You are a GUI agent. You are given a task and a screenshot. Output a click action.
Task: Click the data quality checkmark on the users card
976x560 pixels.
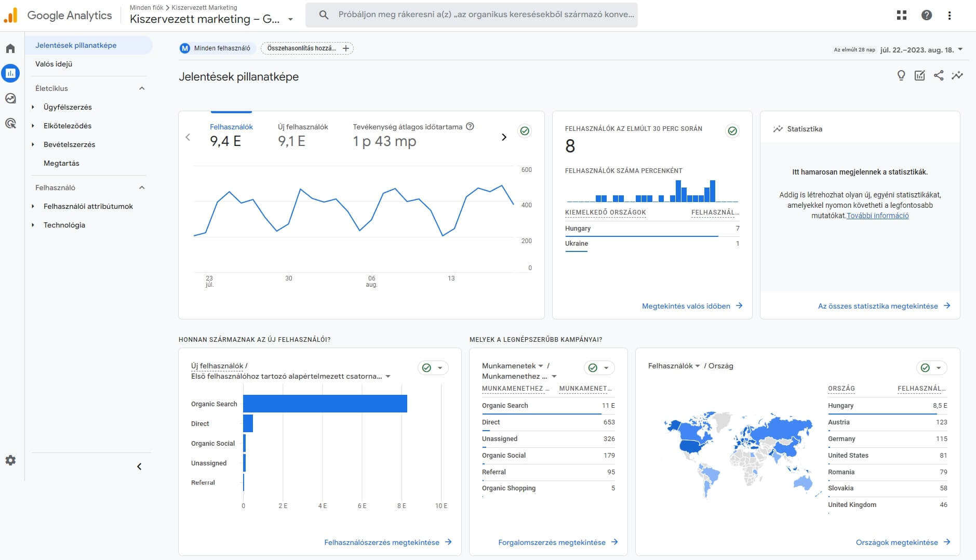click(x=525, y=131)
